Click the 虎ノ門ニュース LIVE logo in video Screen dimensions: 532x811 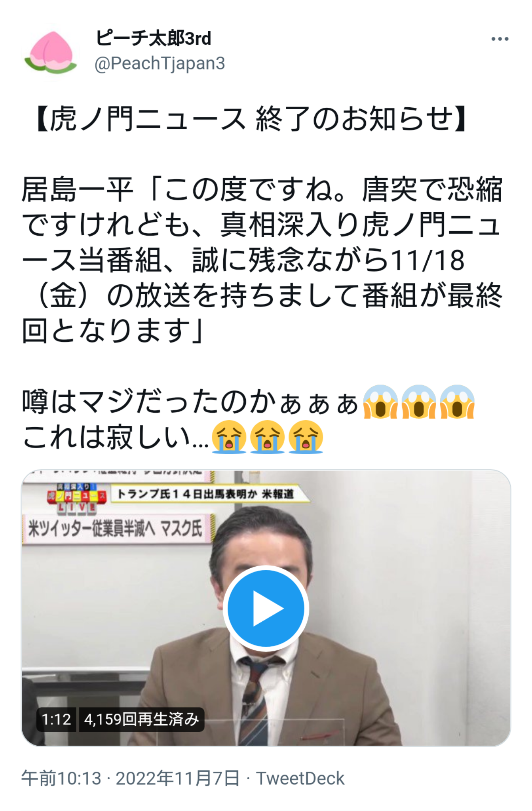coord(77,497)
